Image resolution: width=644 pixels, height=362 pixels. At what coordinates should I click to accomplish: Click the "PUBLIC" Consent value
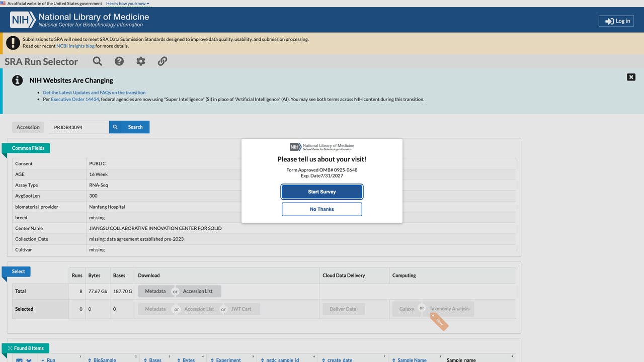click(x=98, y=163)
